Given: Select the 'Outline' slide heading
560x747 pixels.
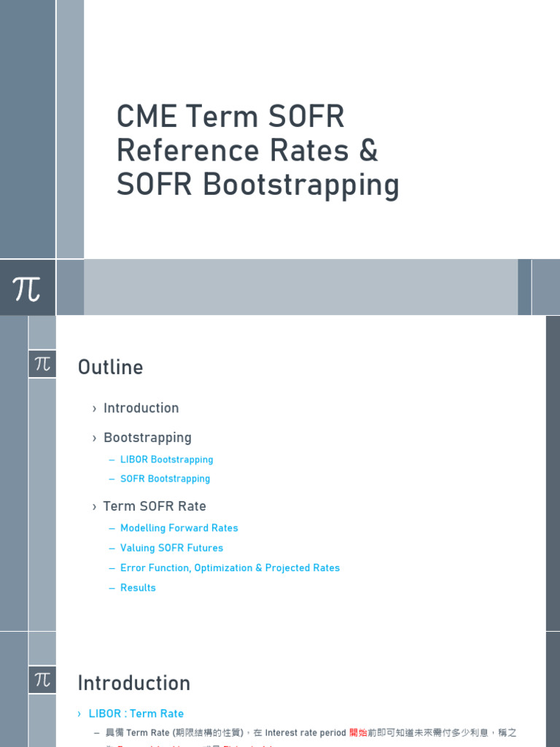Looking at the screenshot, I should pos(111,368).
